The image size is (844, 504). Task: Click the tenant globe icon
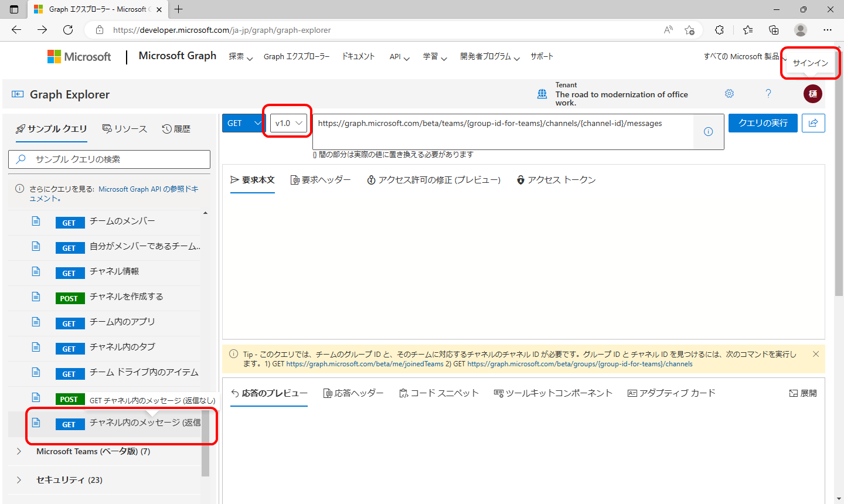pos(542,94)
